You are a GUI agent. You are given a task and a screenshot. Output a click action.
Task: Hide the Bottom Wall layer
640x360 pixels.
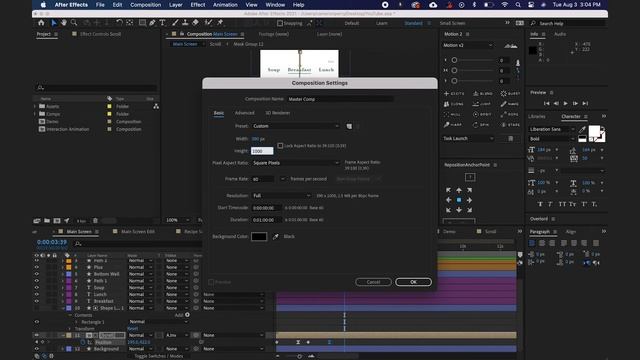click(37, 274)
